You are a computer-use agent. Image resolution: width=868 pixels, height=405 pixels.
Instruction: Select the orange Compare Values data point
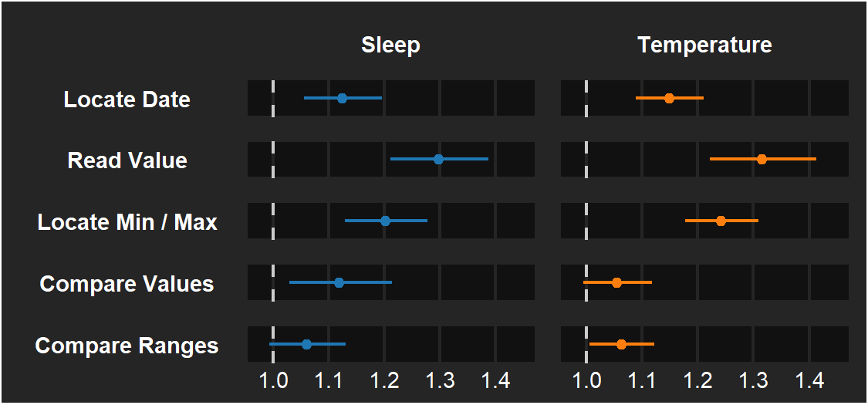tap(616, 282)
